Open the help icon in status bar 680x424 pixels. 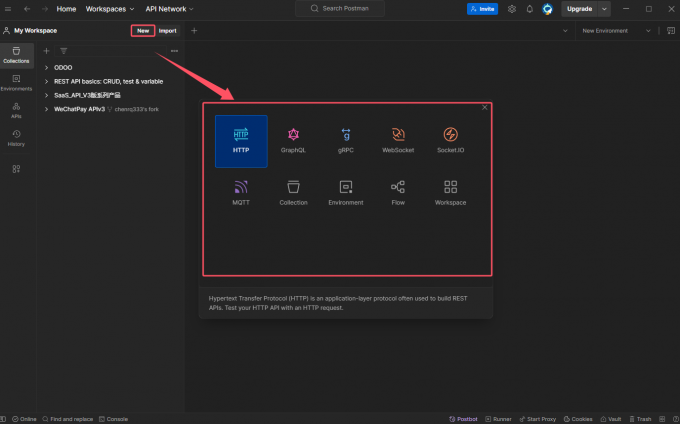tap(676, 419)
